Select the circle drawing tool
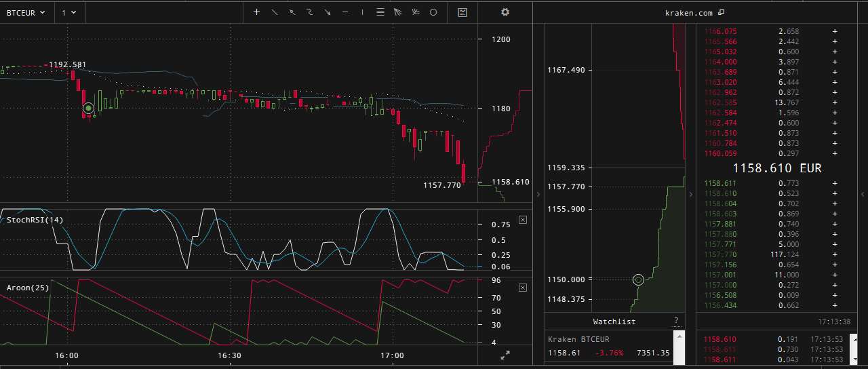The height and width of the screenshot is (369, 868). point(433,12)
